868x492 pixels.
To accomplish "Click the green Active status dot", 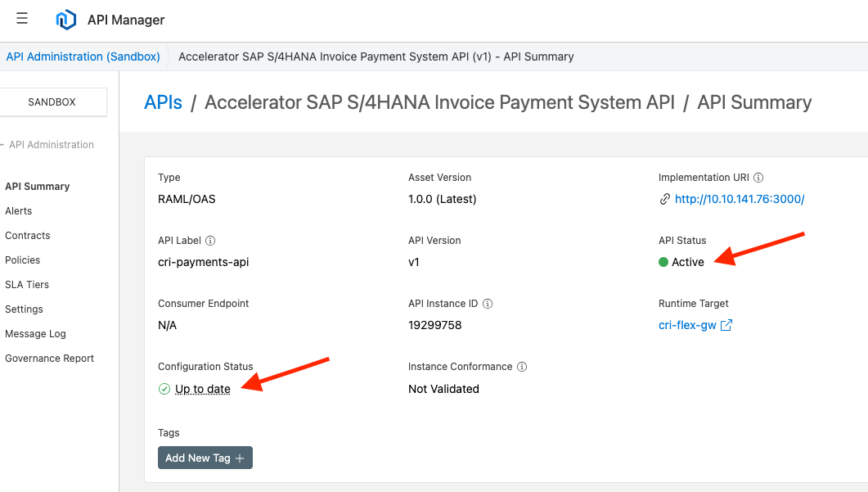I will pyautogui.click(x=663, y=262).
